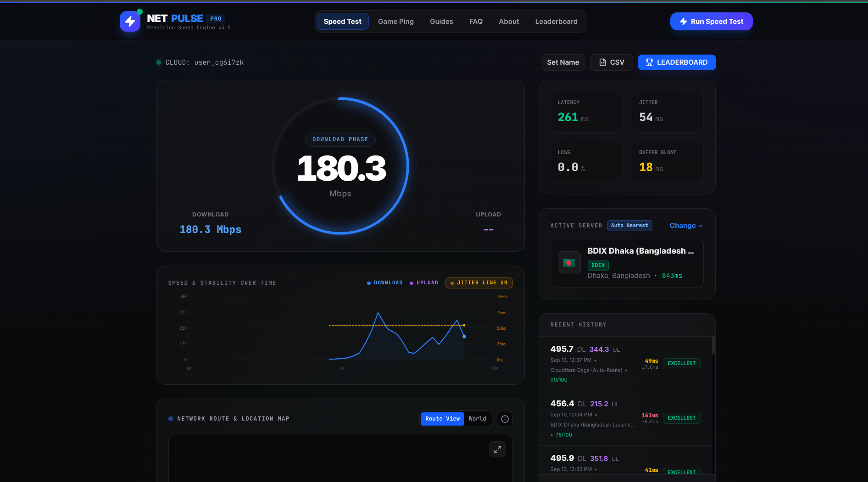Screen dimensions: 868x482
Task: Toggle the Download series in chart legend
Action: tap(385, 283)
